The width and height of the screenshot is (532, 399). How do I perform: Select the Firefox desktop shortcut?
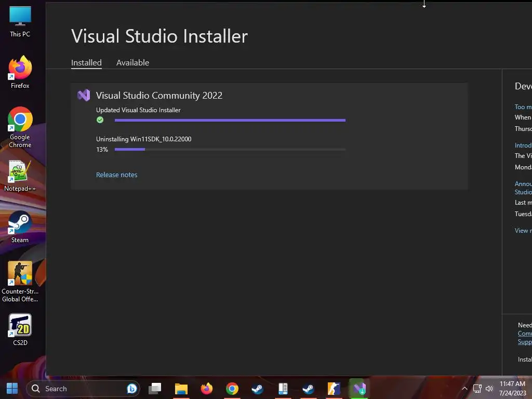(x=20, y=72)
